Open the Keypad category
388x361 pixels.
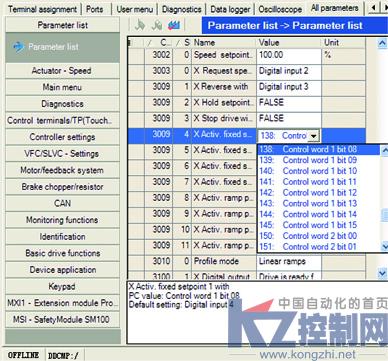[62, 286]
